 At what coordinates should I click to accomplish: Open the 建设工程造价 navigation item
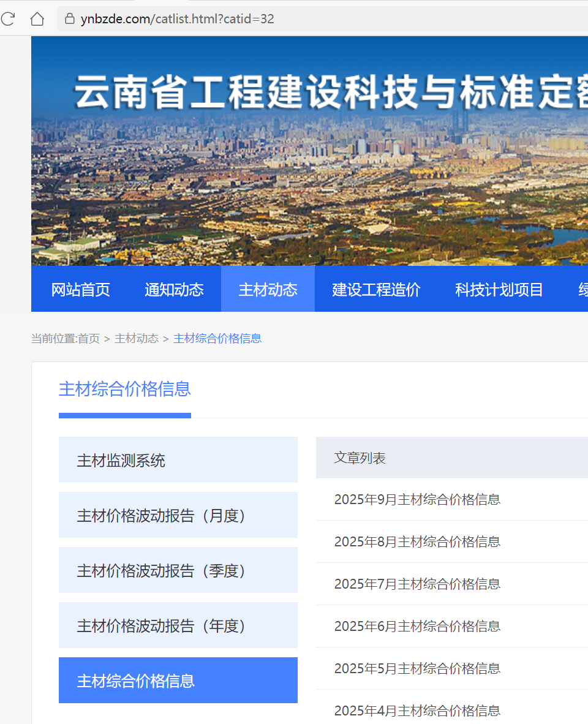(x=376, y=290)
